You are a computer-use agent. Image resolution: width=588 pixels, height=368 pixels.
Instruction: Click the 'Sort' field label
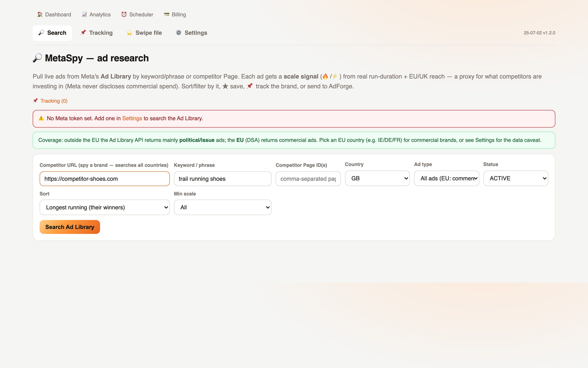tap(45, 194)
